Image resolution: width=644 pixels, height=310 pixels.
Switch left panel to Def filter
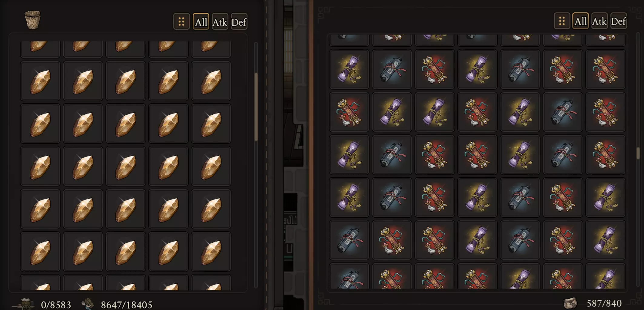coord(239,21)
